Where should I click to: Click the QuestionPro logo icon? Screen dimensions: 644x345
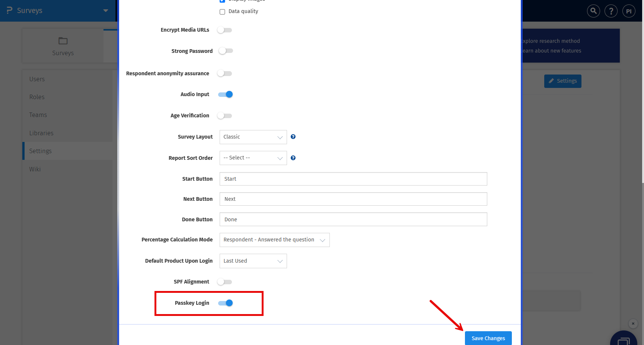tap(9, 10)
